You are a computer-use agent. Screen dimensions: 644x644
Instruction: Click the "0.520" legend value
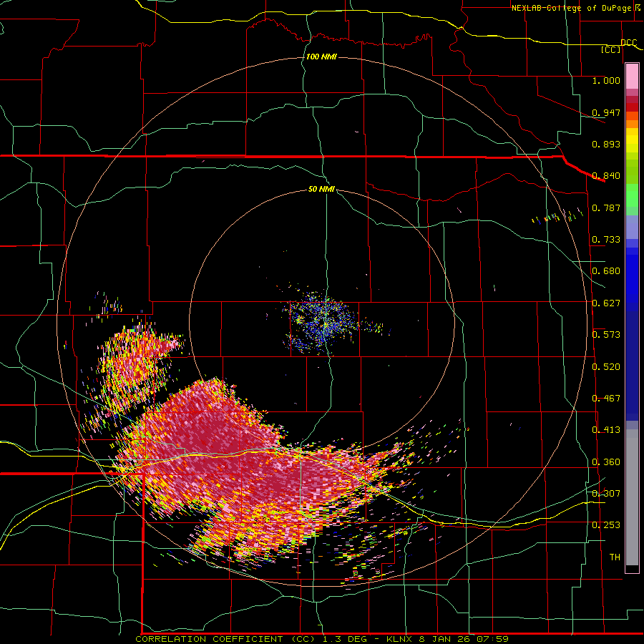[606, 367]
